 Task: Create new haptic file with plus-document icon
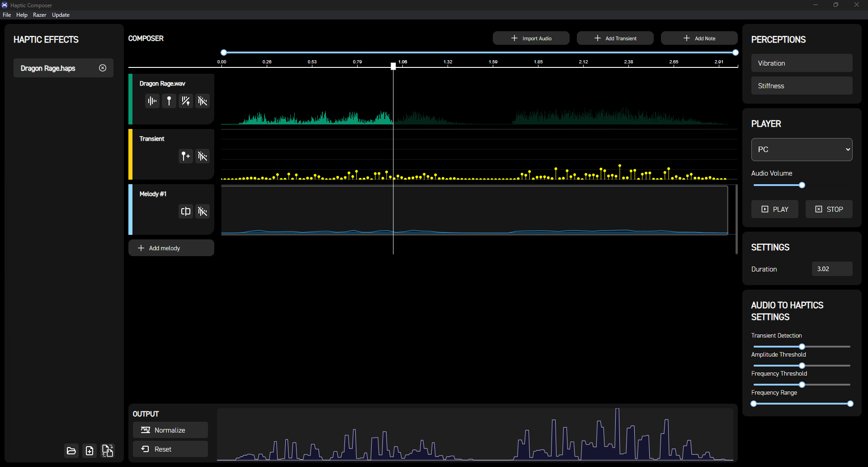click(90, 451)
